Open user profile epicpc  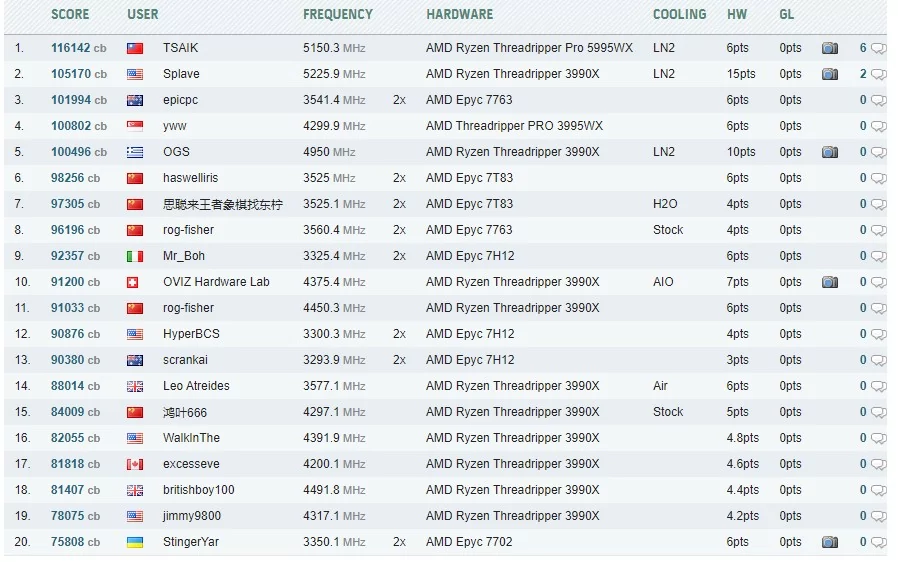(x=180, y=100)
